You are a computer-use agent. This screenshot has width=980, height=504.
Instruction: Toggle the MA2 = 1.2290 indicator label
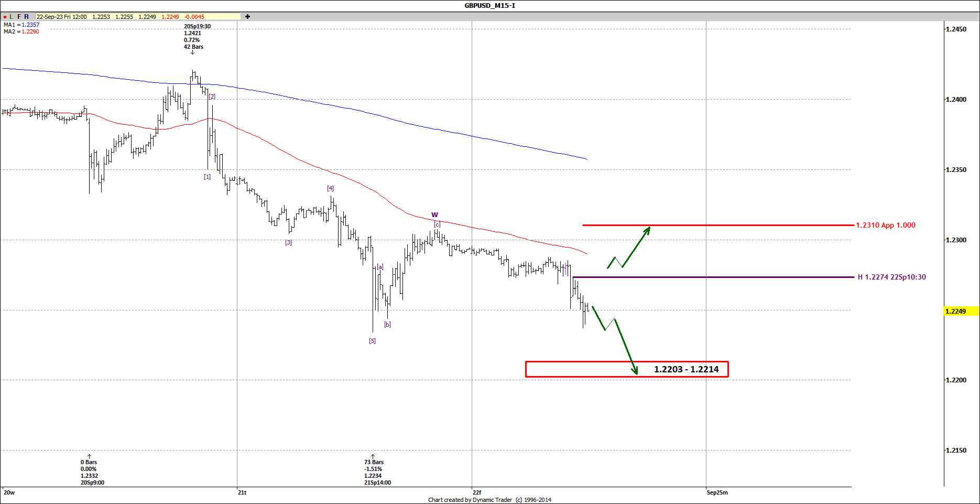(x=21, y=31)
